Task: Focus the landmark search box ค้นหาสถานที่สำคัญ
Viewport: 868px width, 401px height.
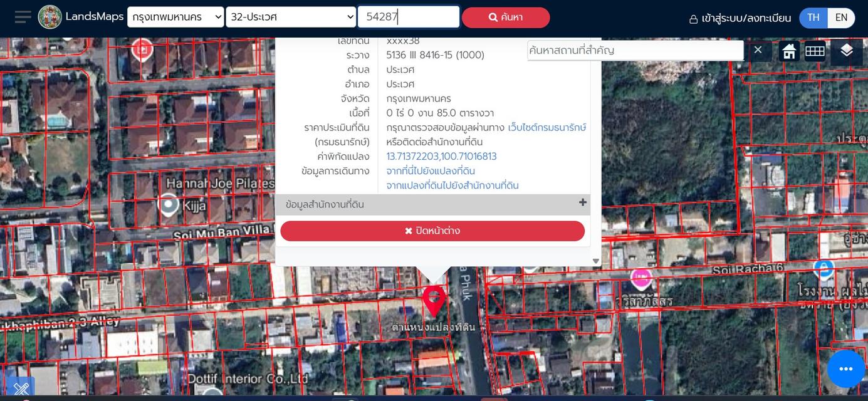Action: click(635, 50)
